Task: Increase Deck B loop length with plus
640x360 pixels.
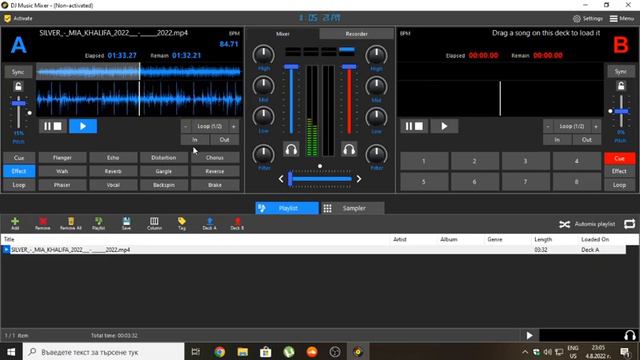Action: click(x=596, y=127)
